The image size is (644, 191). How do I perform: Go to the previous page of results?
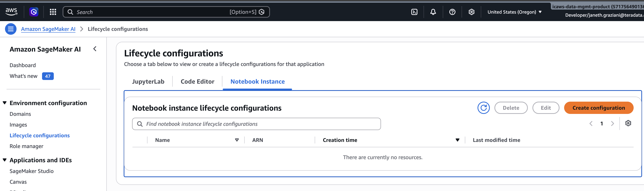[x=591, y=123]
